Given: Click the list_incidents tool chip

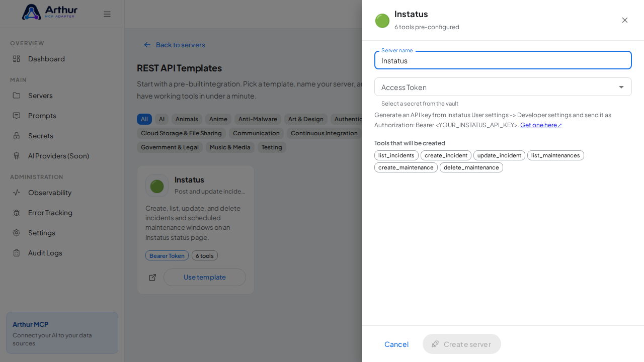Looking at the screenshot, I should tap(396, 155).
